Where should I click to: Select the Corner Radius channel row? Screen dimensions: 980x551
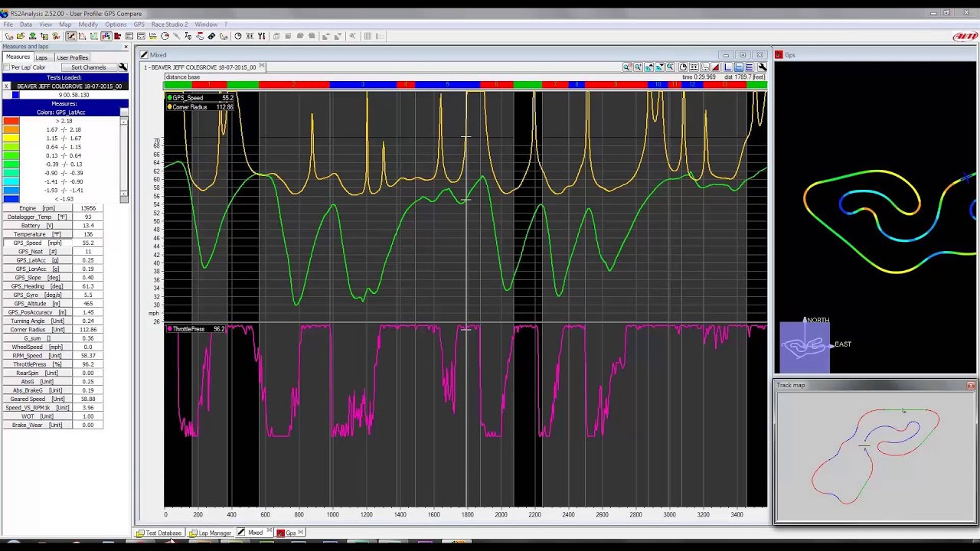pos(52,330)
